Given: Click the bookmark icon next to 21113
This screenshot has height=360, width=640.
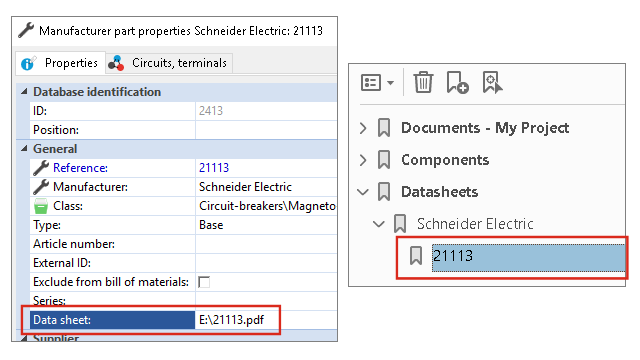Looking at the screenshot, I should pyautogui.click(x=416, y=256).
